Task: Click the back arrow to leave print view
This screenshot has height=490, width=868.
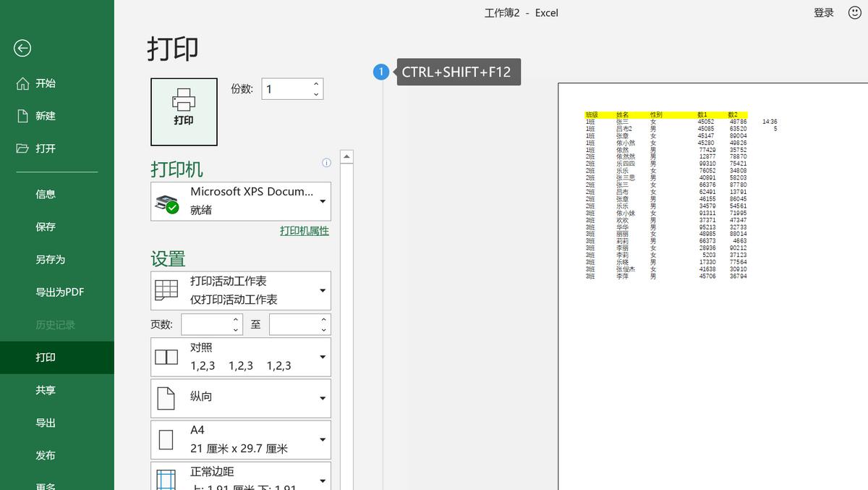Action: pyautogui.click(x=22, y=48)
